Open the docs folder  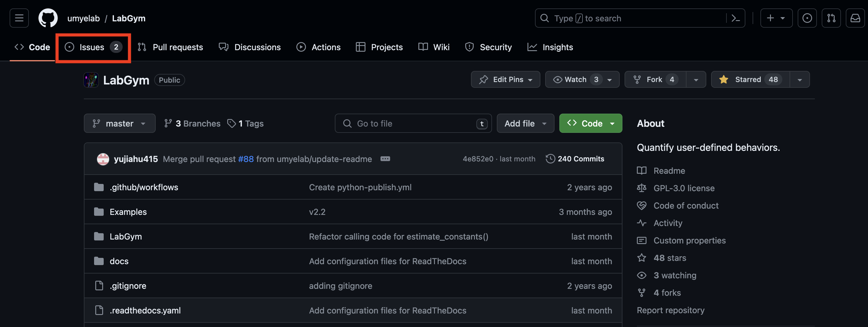point(119,261)
